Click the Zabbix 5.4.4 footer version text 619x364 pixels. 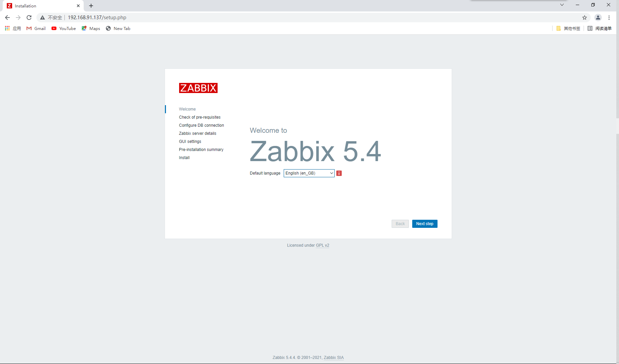pos(284,358)
